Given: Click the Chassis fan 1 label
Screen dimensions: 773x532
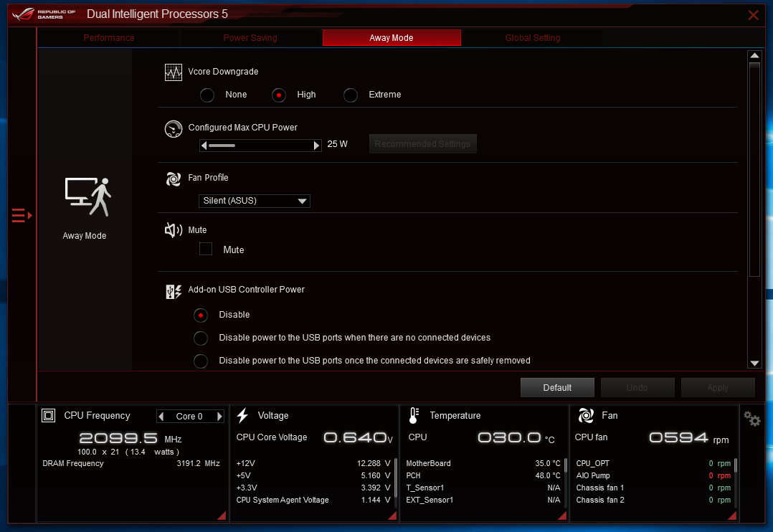Looking at the screenshot, I should pyautogui.click(x=600, y=488).
